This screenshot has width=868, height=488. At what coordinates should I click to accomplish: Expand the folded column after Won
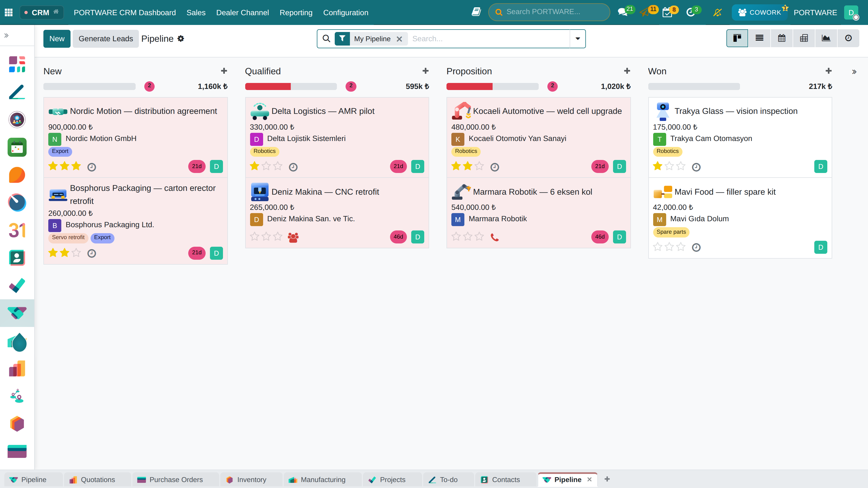point(854,72)
